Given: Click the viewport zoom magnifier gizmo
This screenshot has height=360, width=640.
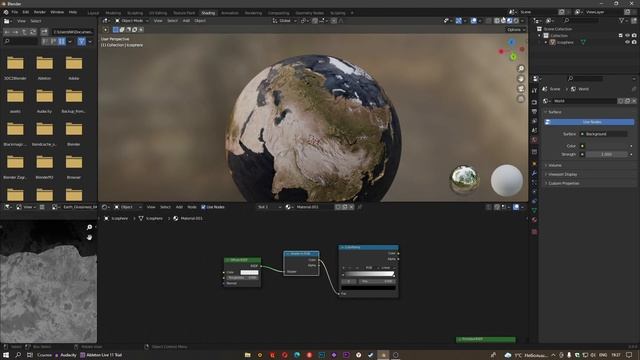Looking at the screenshot, I should click(521, 68).
